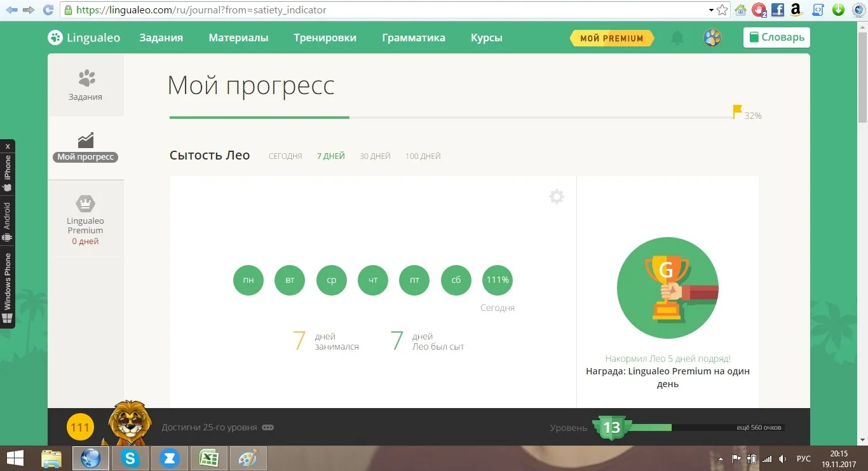Go back in browser history

[11, 10]
